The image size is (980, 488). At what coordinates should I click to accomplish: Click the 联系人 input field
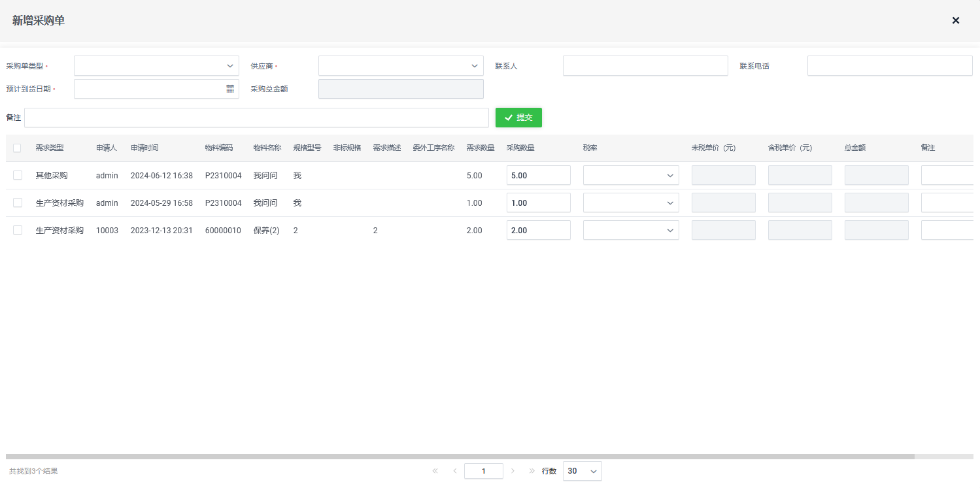[645, 66]
